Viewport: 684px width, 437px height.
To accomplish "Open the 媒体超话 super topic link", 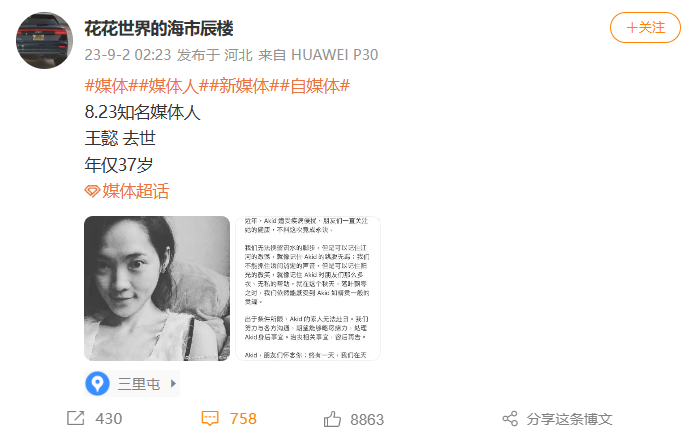I will pos(136,191).
